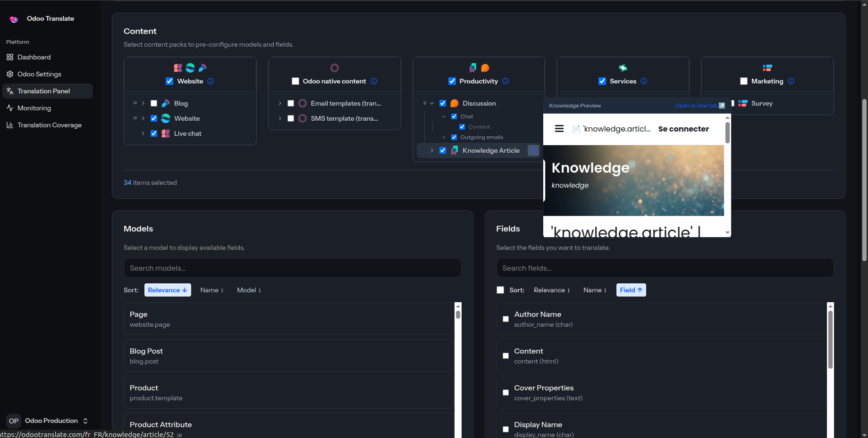Open Translation Coverage page

[x=48, y=125]
